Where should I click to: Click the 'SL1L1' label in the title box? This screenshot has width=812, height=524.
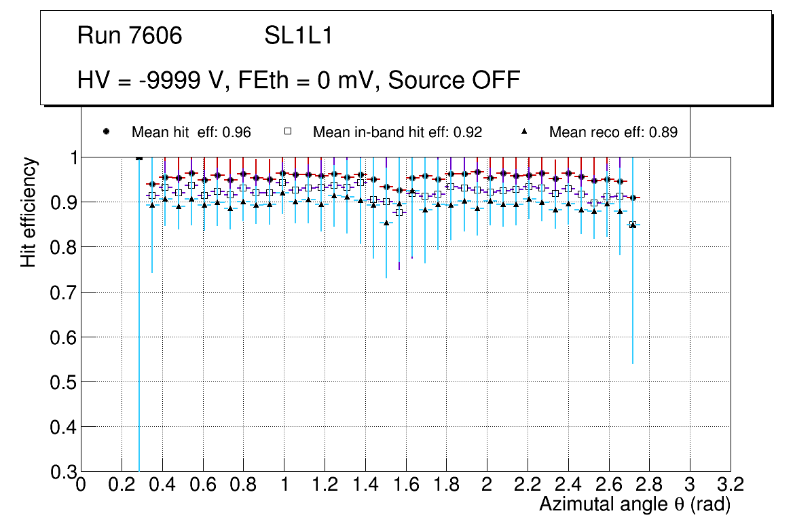click(x=298, y=36)
